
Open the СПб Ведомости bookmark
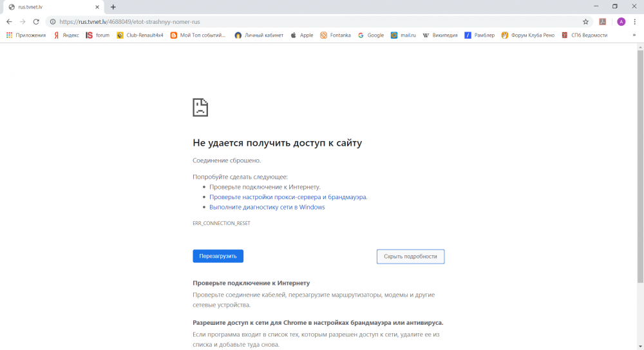click(585, 35)
